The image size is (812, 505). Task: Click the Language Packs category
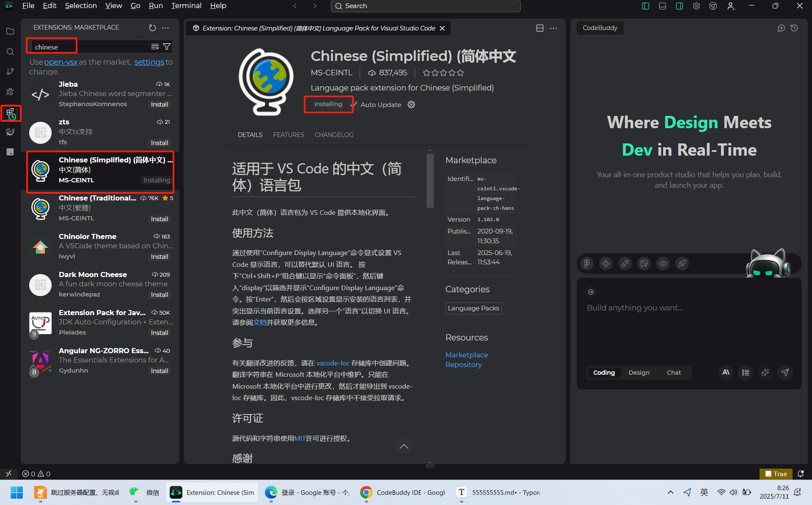click(473, 308)
